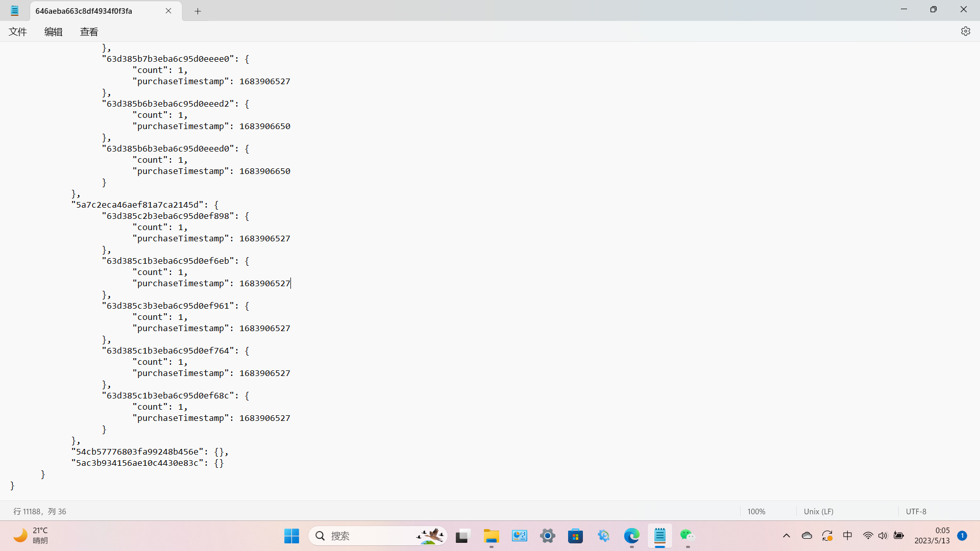Open Microsoft Store from taskbar
The width and height of the screenshot is (980, 551).
[x=575, y=536]
